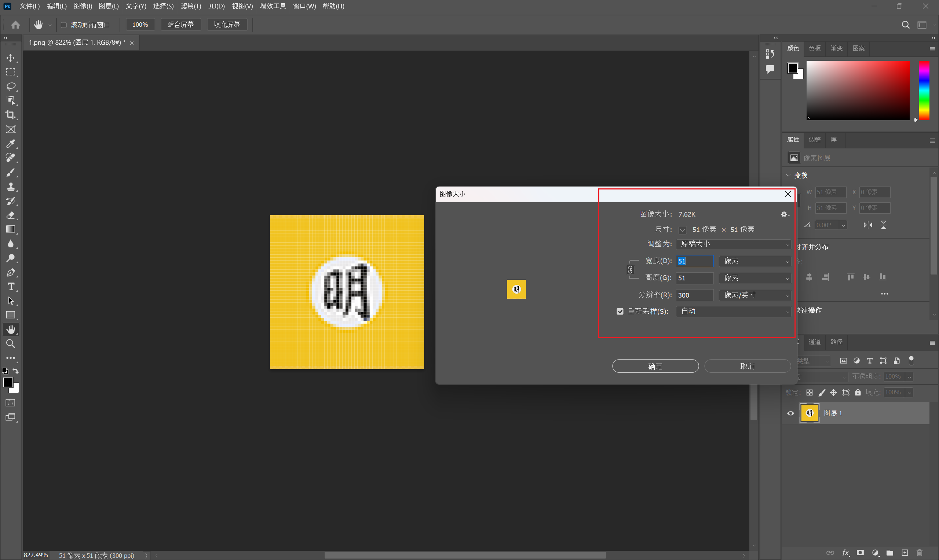Select the Eyedropper tool

point(11,144)
